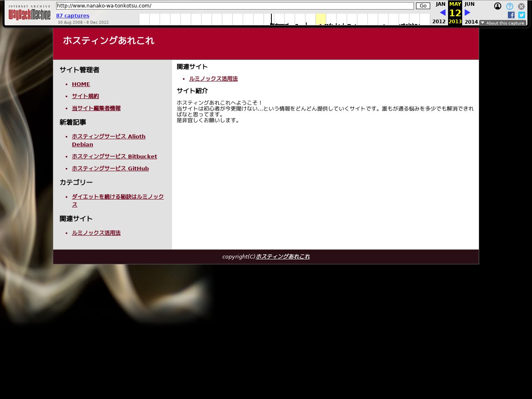The width and height of the screenshot is (532, 399).
Task: Open the user account icon
Action: [x=498, y=6]
